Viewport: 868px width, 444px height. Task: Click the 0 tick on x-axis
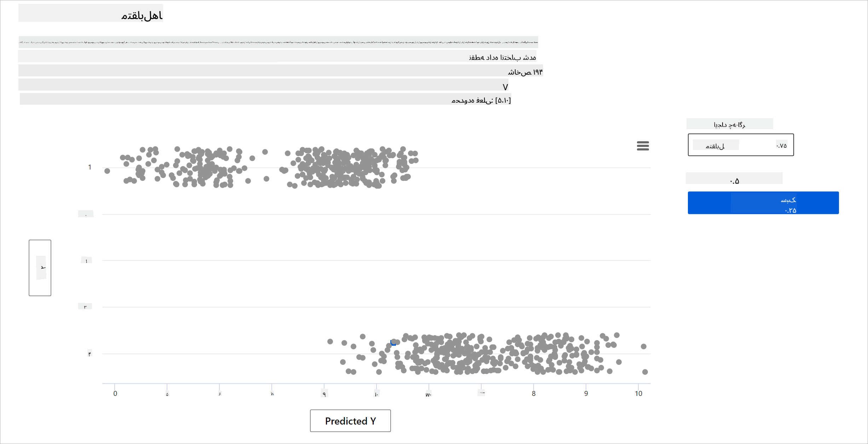115,393
